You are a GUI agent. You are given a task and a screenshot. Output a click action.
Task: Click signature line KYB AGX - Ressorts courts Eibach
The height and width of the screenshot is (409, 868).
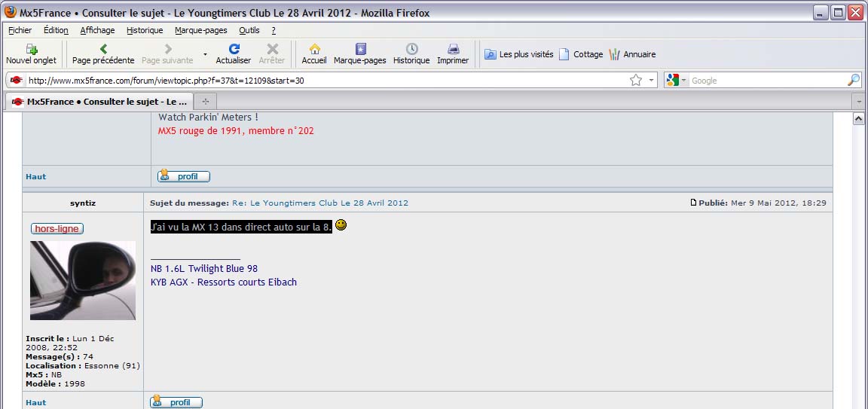(x=224, y=282)
